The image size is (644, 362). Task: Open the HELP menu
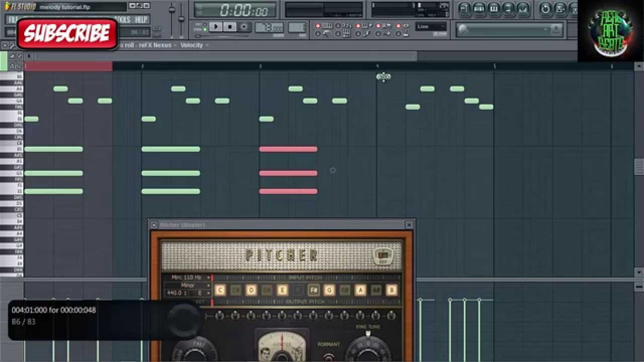tap(141, 20)
